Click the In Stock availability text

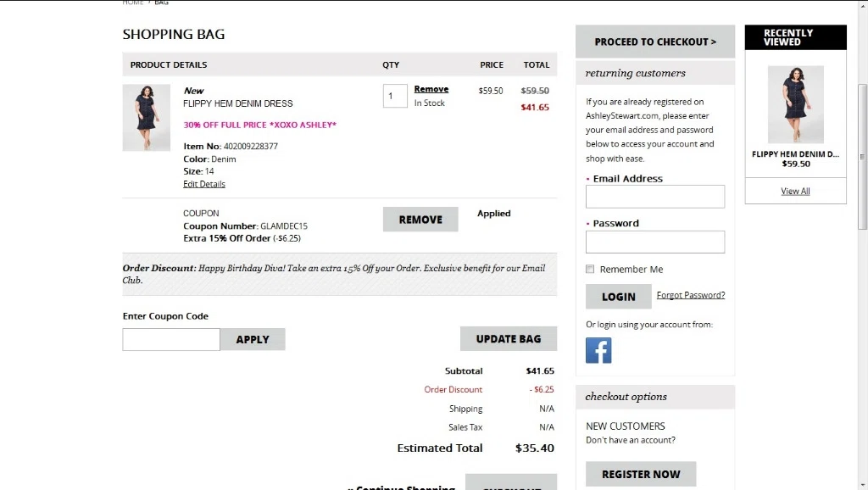tap(430, 103)
